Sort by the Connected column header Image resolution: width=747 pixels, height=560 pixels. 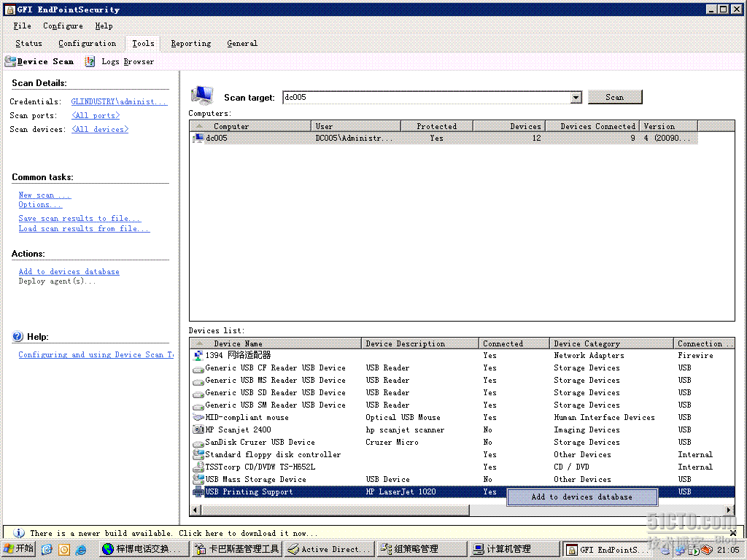click(514, 343)
